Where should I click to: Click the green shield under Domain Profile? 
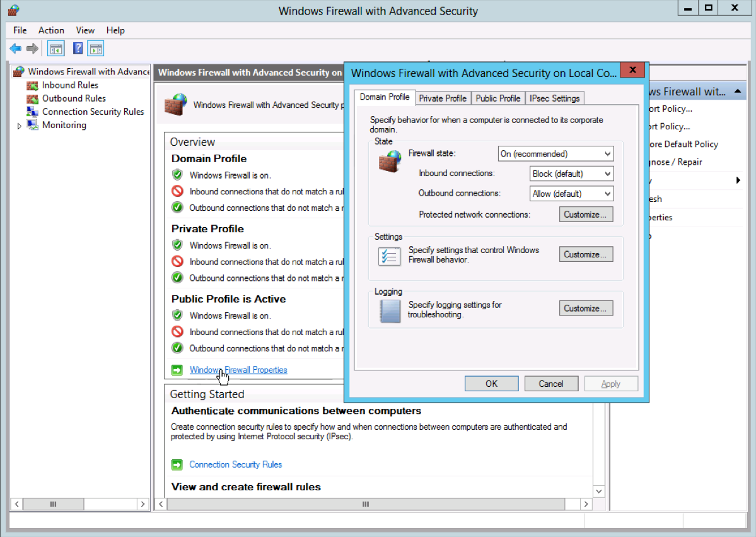177,175
